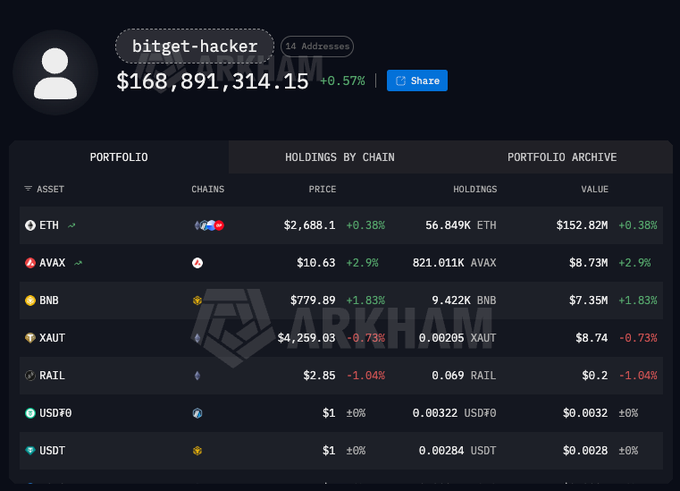680x491 pixels.
Task: Click the $0.0028 USDT value
Action: pos(585,451)
